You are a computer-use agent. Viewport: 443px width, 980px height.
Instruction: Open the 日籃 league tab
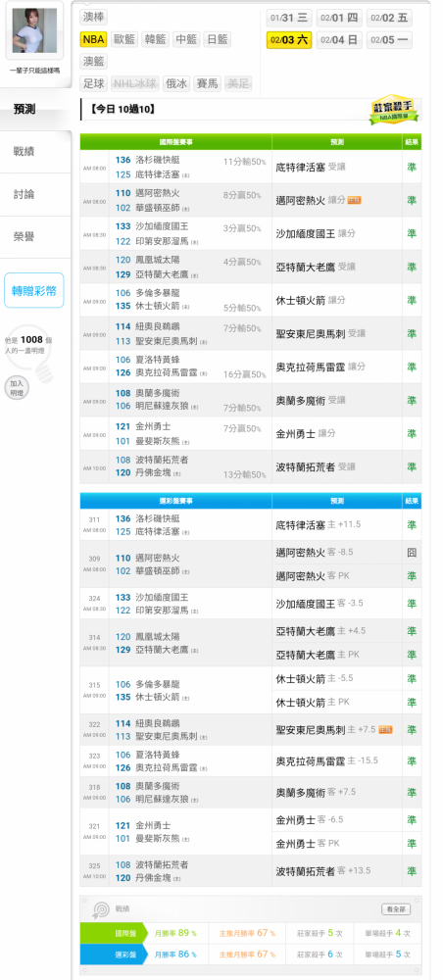tap(217, 39)
